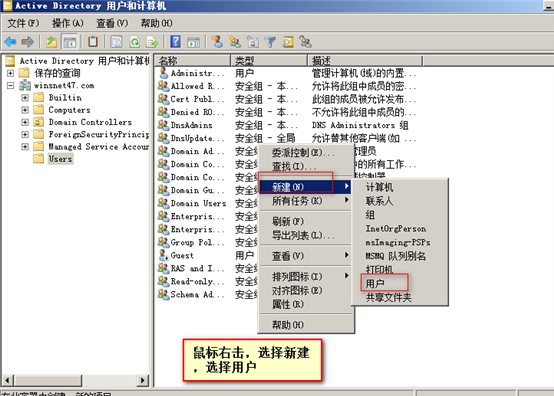Image resolution: width=554 pixels, height=396 pixels.
Task: Click the Properties toolbar icon
Action: tap(116, 42)
